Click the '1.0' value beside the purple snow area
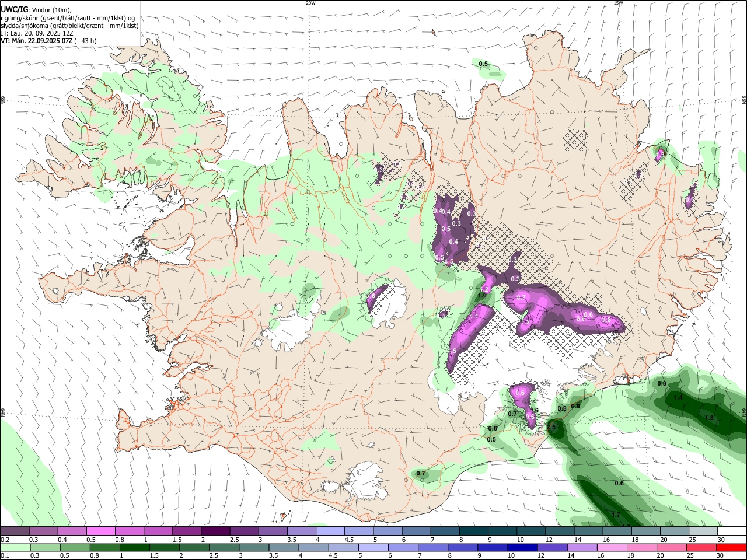 (x=482, y=296)
